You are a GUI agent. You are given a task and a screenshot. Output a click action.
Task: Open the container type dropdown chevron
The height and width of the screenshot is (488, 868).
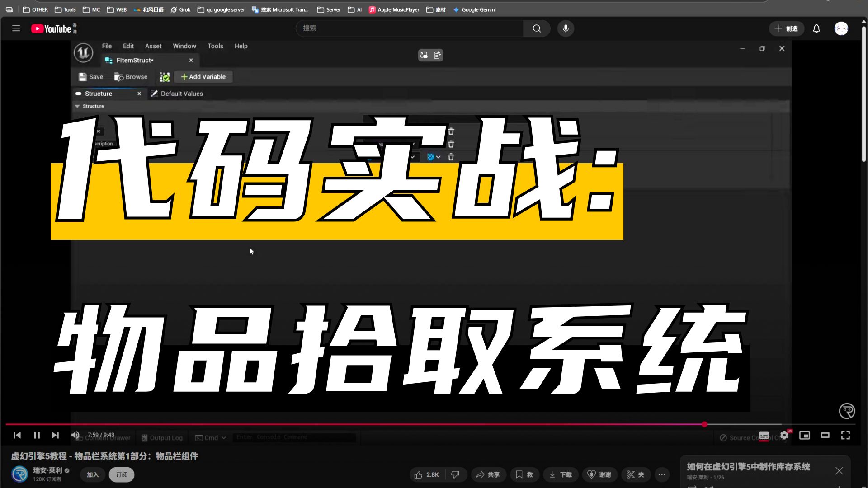pos(438,157)
